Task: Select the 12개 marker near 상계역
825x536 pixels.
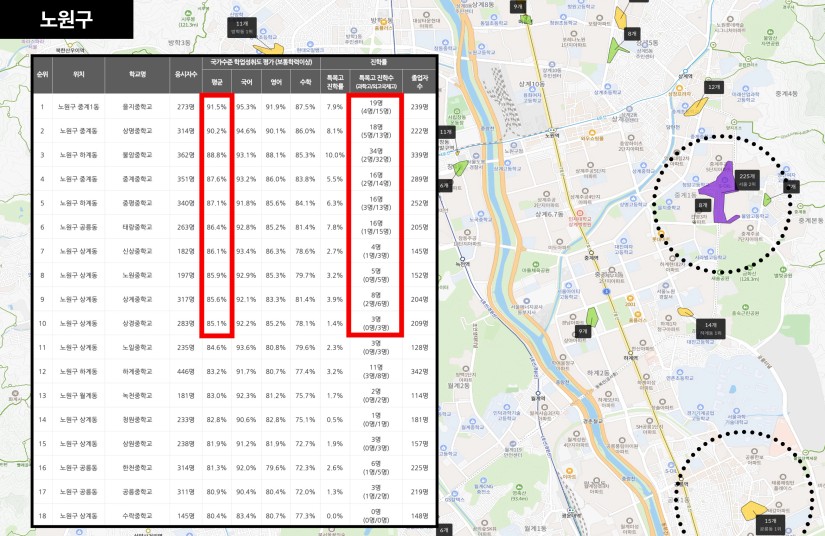Action: (713, 87)
